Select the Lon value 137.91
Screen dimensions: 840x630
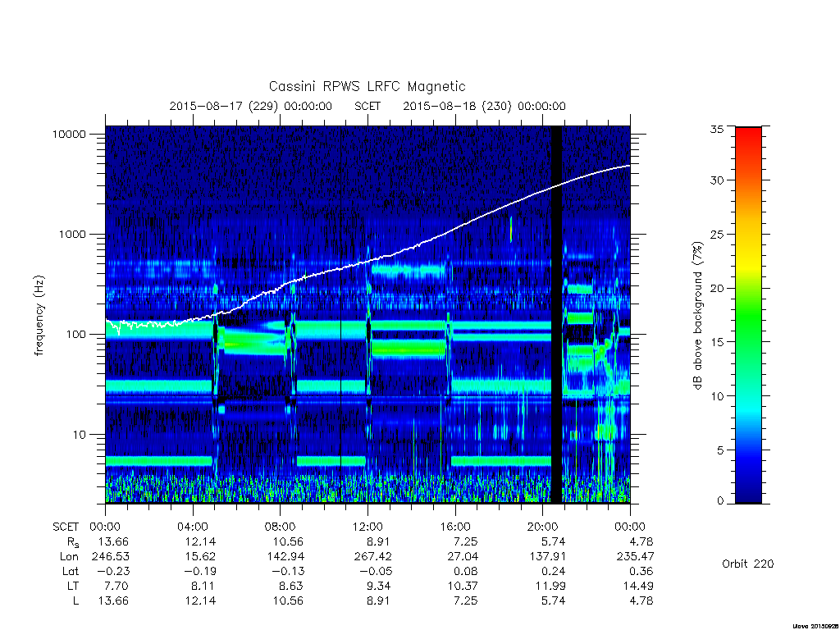(x=547, y=557)
